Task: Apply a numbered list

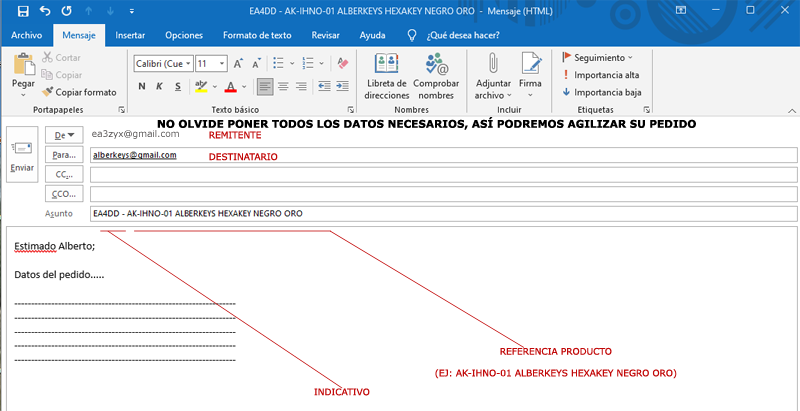Action: (308, 63)
